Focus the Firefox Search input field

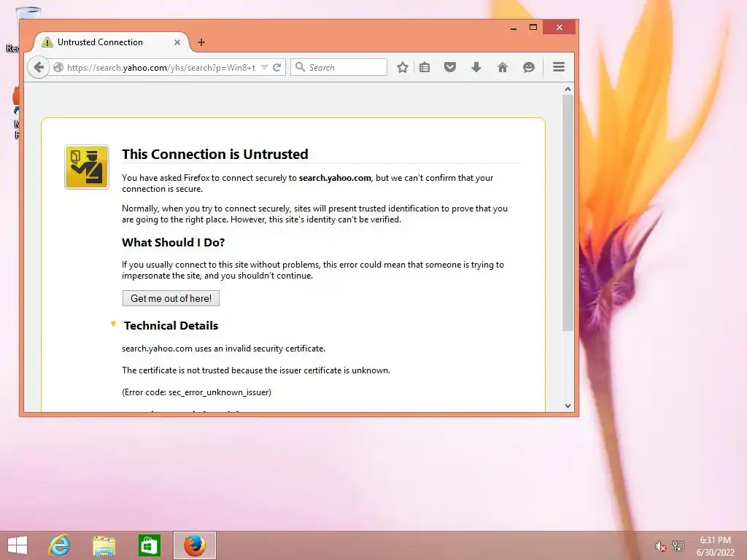click(x=338, y=67)
